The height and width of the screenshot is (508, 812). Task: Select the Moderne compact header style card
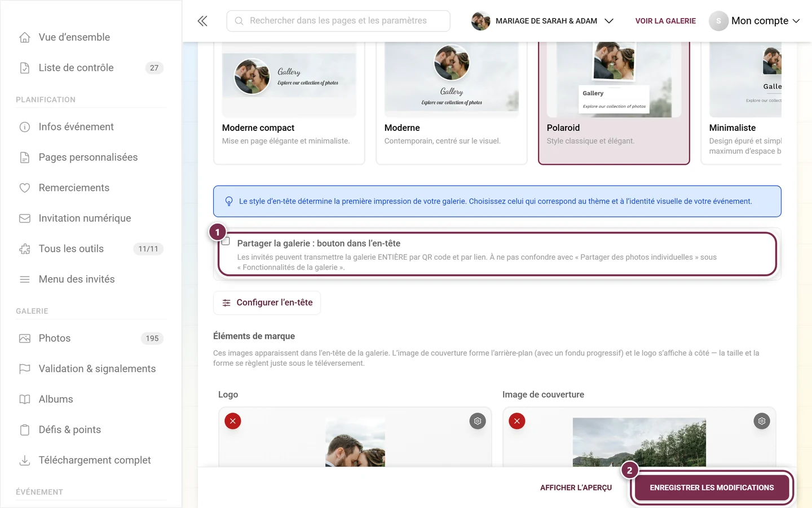(289, 103)
